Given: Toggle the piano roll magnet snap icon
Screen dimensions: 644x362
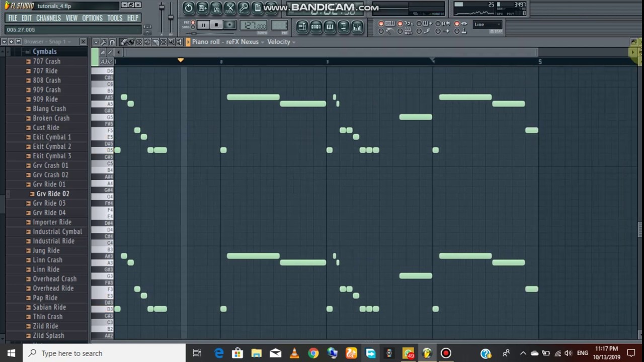Looking at the screenshot, I should (112, 42).
